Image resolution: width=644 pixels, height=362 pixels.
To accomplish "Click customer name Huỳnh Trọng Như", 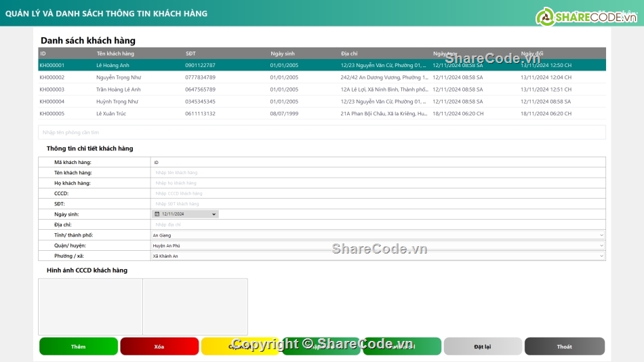I will (117, 102).
